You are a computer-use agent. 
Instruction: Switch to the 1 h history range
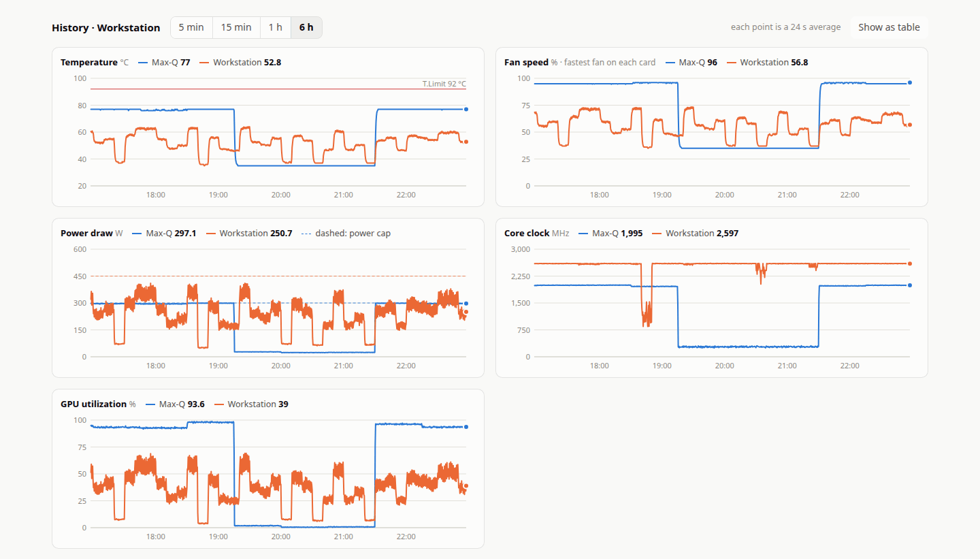pos(275,27)
